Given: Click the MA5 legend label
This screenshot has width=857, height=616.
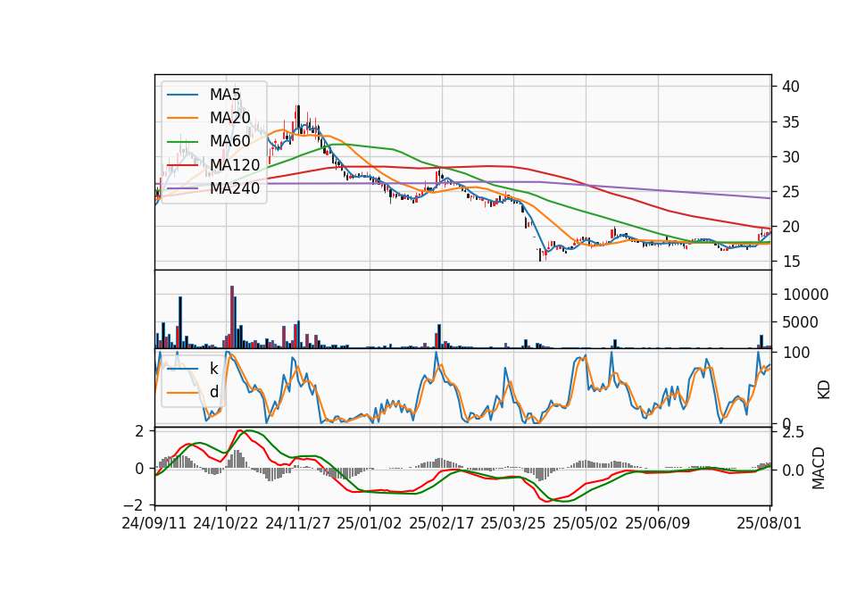Looking at the screenshot, I should click(225, 95).
